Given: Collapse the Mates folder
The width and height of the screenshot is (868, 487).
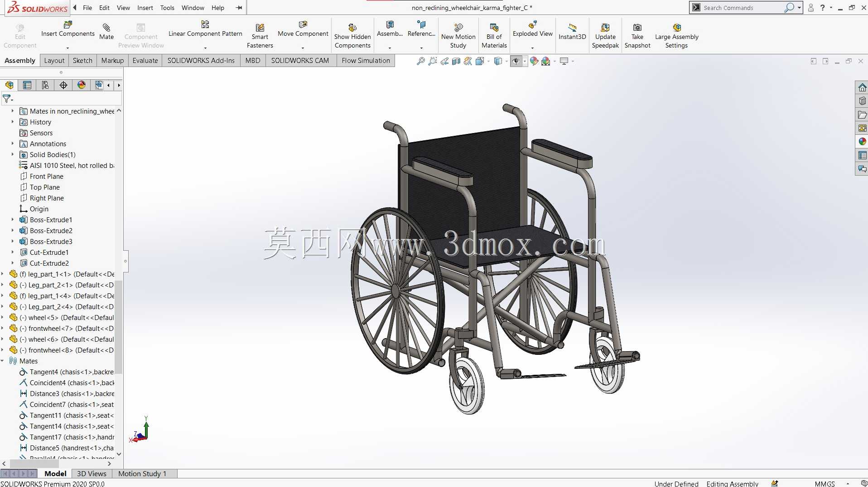Looking at the screenshot, I should pos(3,361).
